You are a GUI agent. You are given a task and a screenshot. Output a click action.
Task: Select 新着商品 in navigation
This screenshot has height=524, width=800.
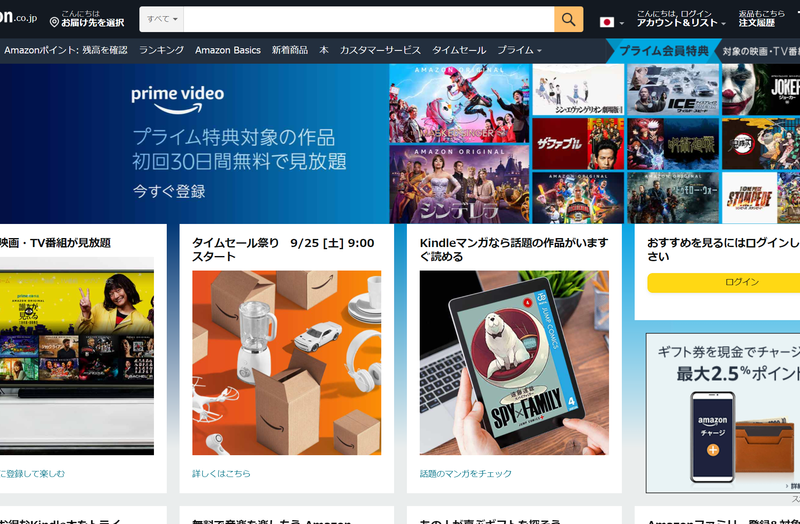(290, 50)
